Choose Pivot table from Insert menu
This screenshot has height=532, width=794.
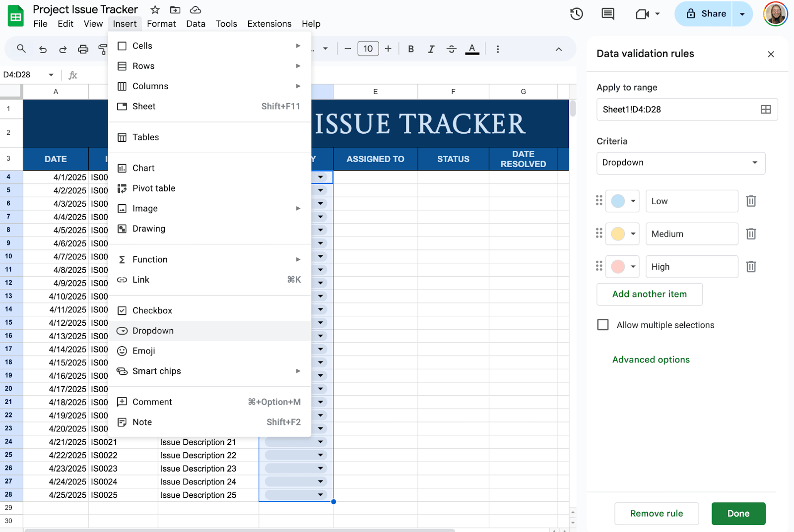pyautogui.click(x=209, y=188)
